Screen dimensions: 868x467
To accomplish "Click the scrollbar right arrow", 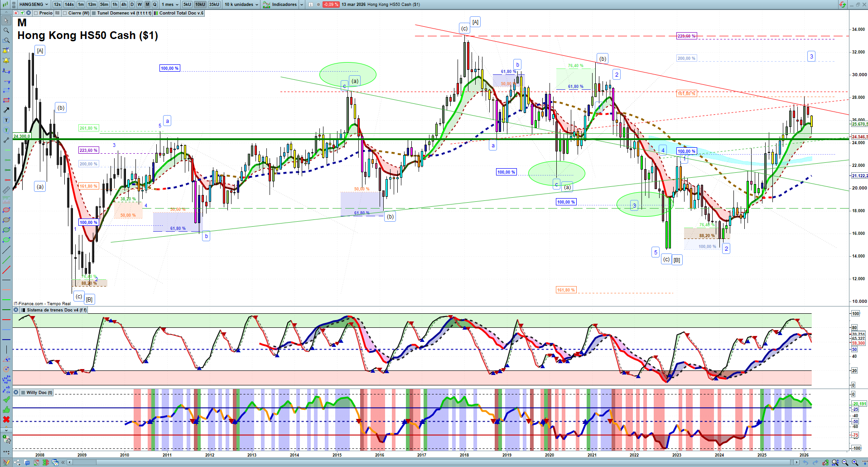I will (797, 462).
